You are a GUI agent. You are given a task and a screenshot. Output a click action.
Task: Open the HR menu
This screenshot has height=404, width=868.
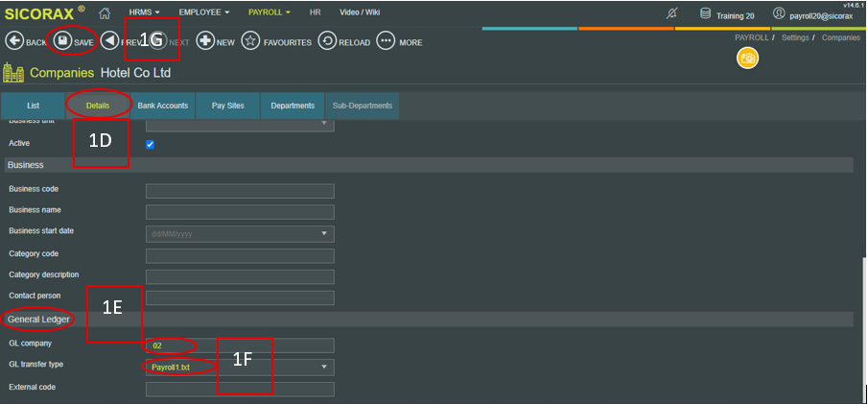tap(315, 12)
